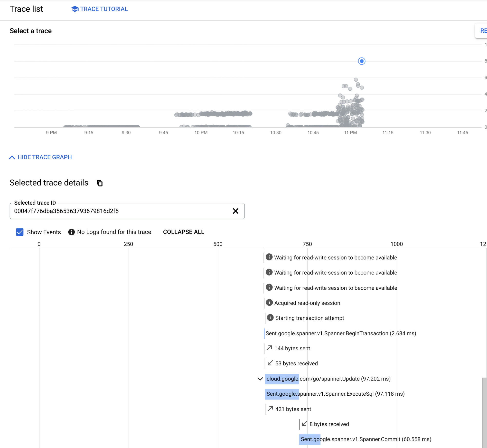Expand the 'cloud.google.com/go/spanner.Update' span
This screenshot has width=487, height=448.
click(x=260, y=379)
